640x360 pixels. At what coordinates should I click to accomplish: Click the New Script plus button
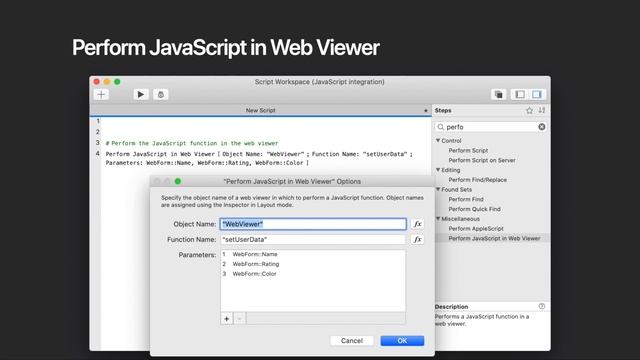[101, 95]
